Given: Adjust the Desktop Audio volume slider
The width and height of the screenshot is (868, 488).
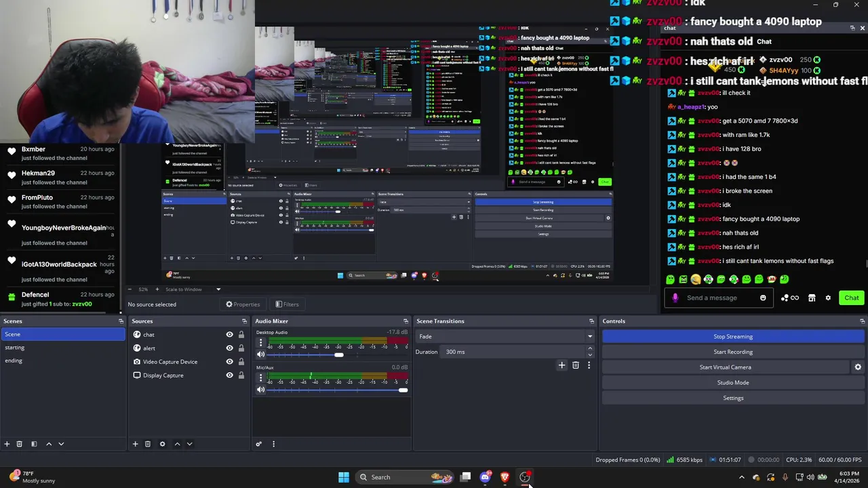Looking at the screenshot, I should click(338, 354).
